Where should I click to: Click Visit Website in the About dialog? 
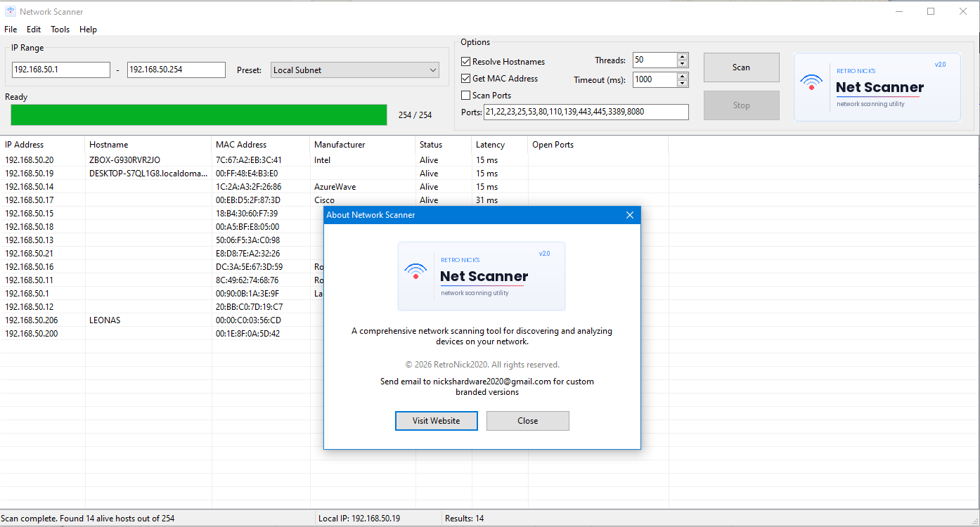[x=437, y=421]
